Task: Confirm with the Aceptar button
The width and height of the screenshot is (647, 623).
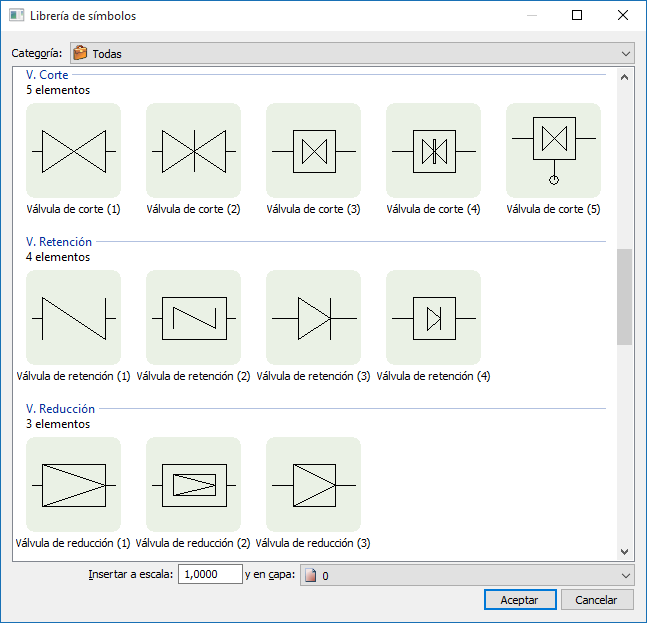Action: point(520,600)
